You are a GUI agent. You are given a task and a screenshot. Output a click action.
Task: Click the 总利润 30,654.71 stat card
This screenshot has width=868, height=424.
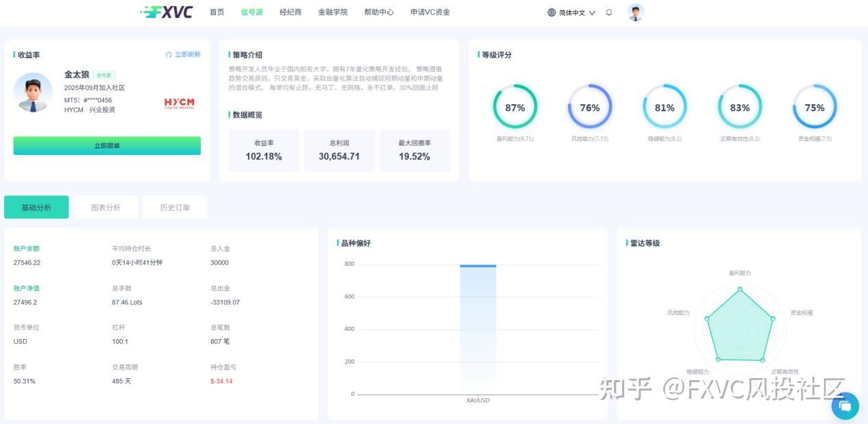click(339, 151)
